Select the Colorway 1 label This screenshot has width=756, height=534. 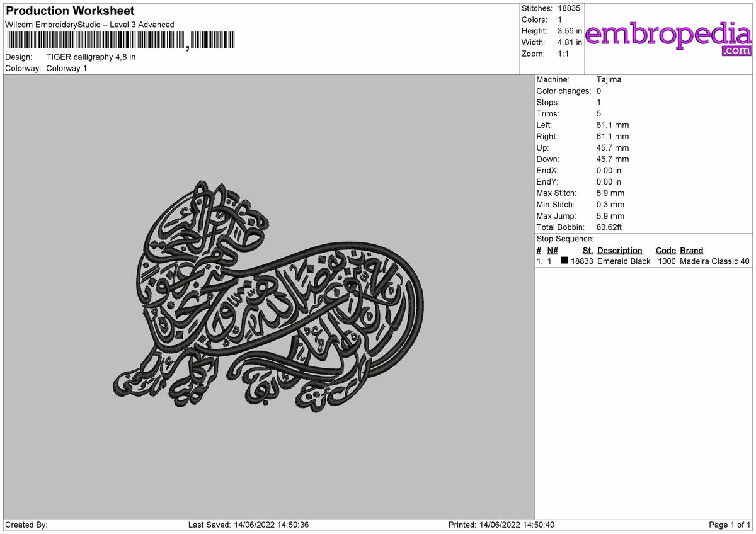click(65, 68)
